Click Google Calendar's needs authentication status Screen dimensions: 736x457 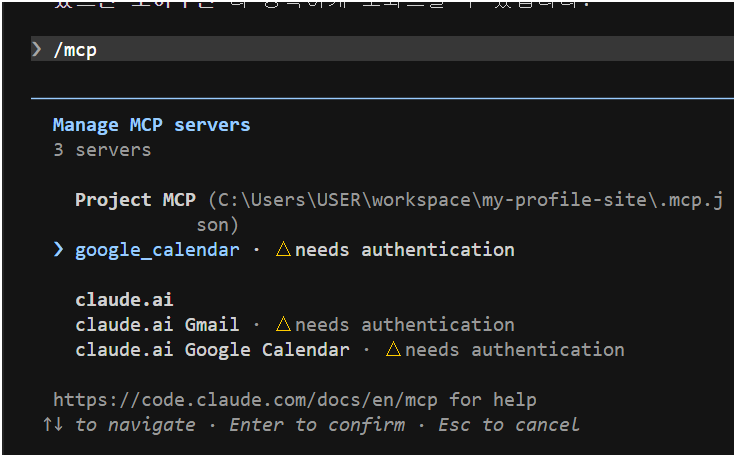(x=514, y=350)
